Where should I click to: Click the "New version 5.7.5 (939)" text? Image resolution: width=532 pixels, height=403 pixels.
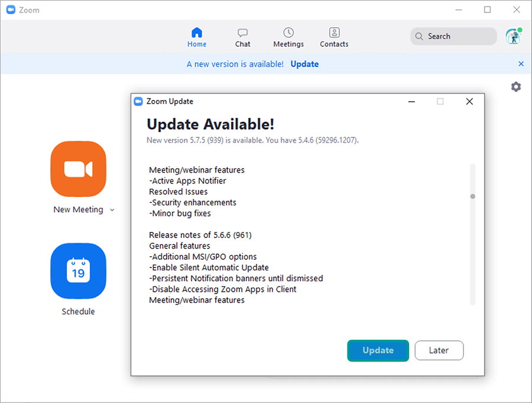tap(185, 140)
